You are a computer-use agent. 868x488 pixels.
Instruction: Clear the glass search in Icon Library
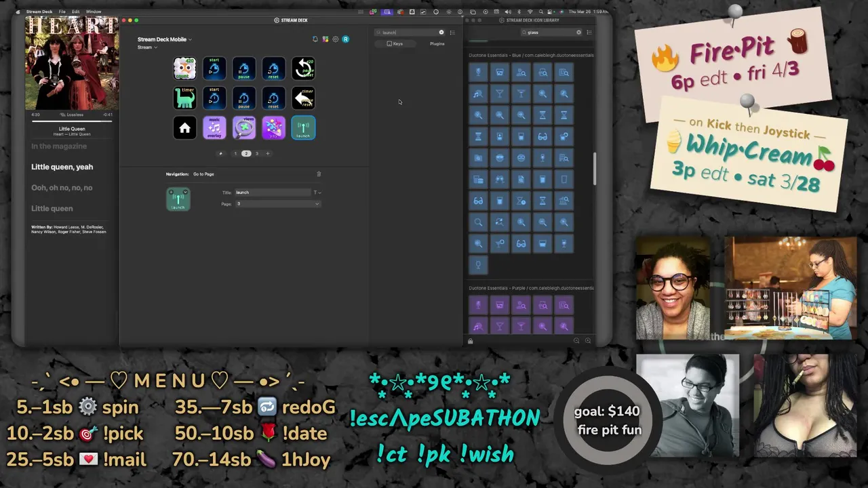pos(578,33)
